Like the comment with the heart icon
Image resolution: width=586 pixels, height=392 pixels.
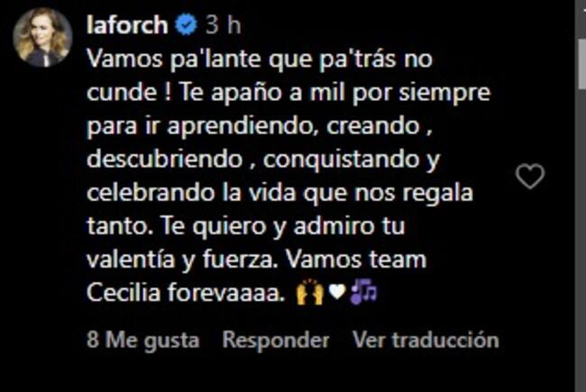[x=530, y=177]
